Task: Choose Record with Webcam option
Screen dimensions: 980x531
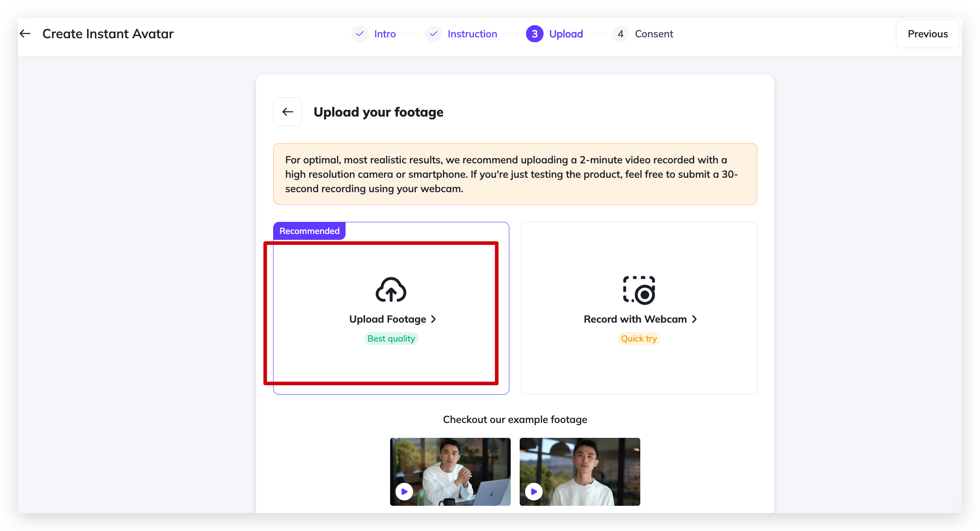Action: pos(635,319)
